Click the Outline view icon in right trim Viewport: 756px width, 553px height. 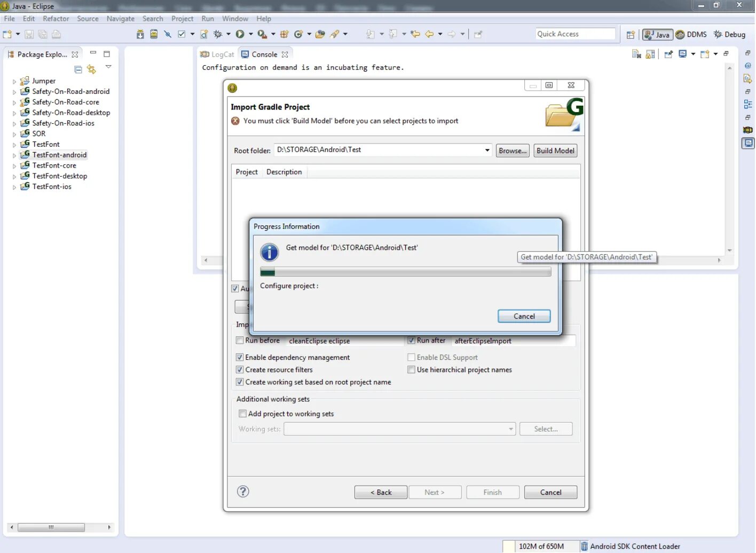click(748, 105)
